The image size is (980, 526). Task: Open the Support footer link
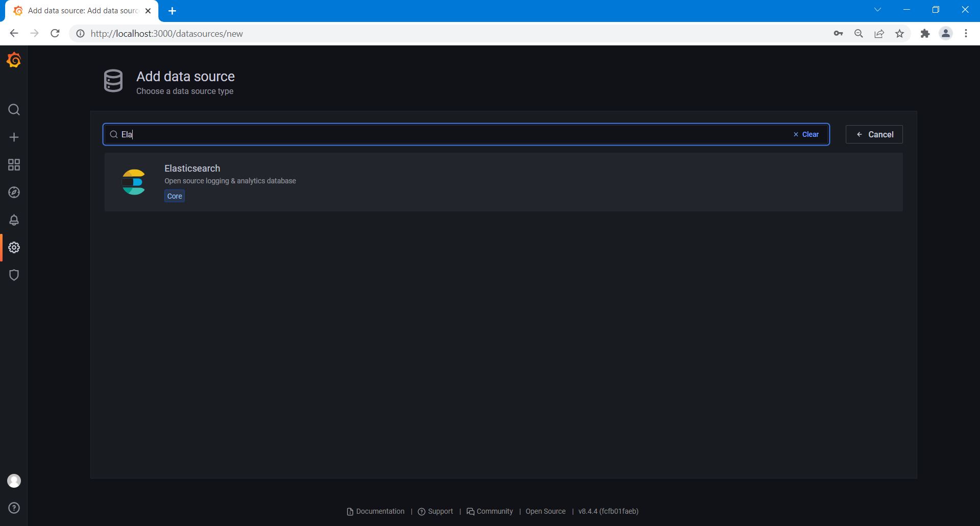coord(435,511)
